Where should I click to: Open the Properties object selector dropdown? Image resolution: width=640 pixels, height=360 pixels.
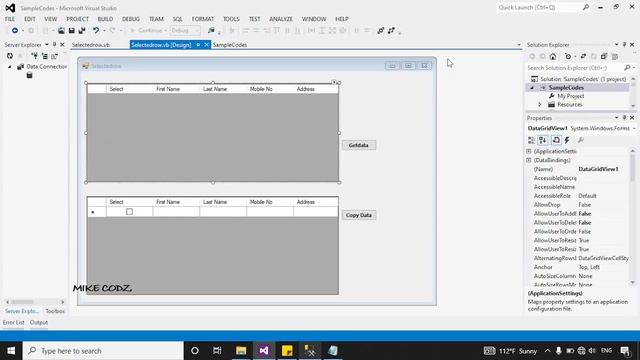click(x=634, y=128)
